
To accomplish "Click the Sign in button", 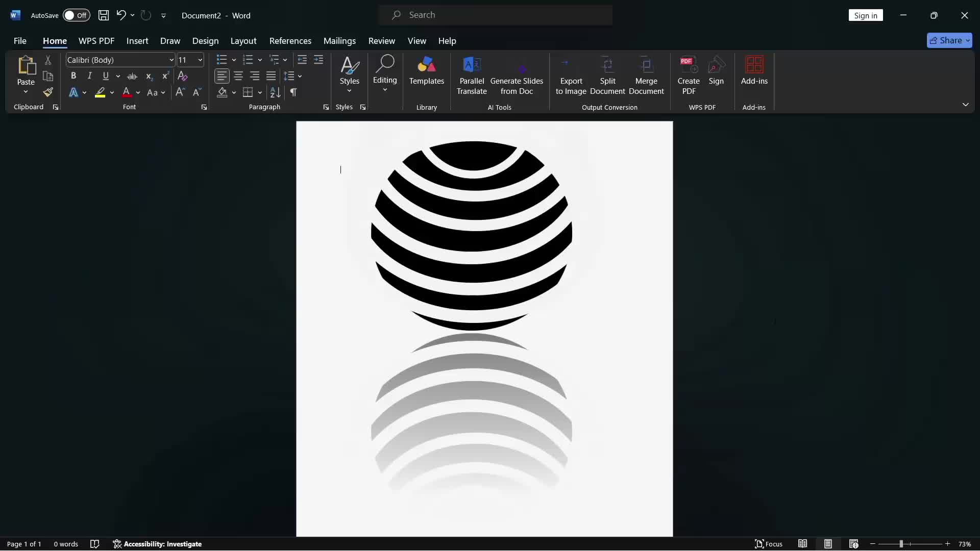I will tap(866, 15).
